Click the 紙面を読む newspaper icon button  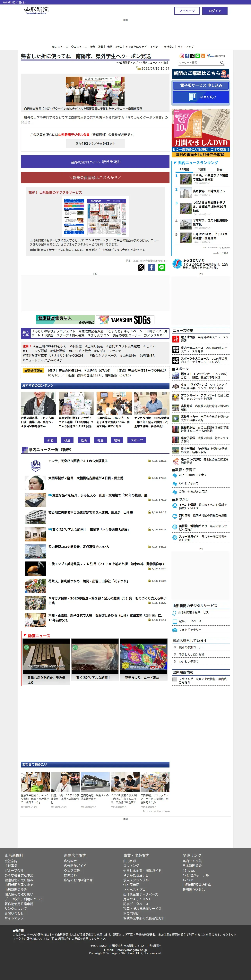point(201,97)
